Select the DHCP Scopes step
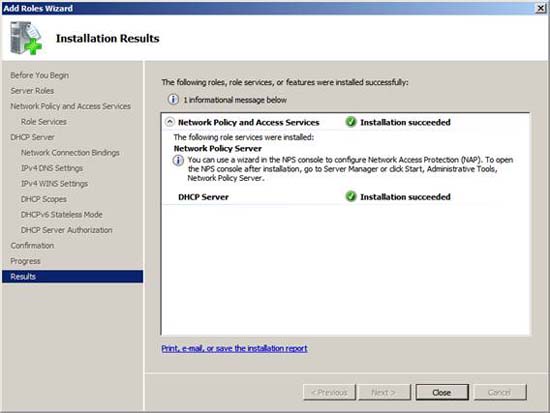This screenshot has width=550, height=413. click(x=44, y=199)
